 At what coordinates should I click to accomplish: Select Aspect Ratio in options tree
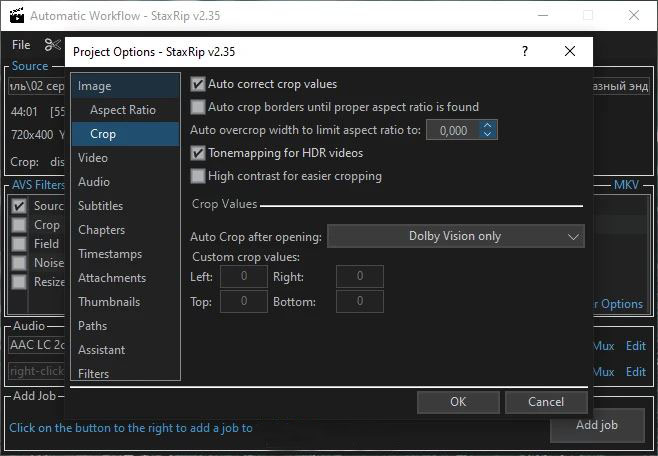coord(125,110)
